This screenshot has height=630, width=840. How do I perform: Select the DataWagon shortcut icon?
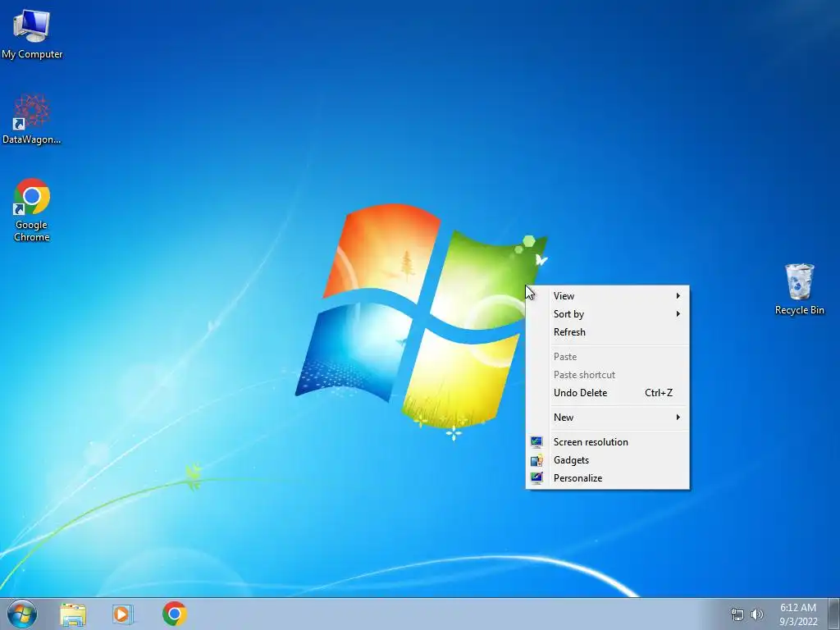(32, 120)
